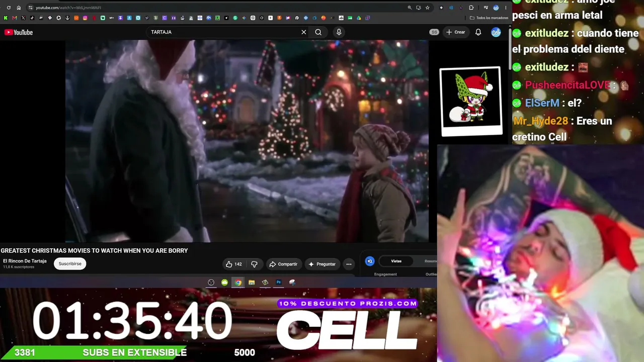
Task: Go to Chrome home page
Action: click(x=19, y=8)
